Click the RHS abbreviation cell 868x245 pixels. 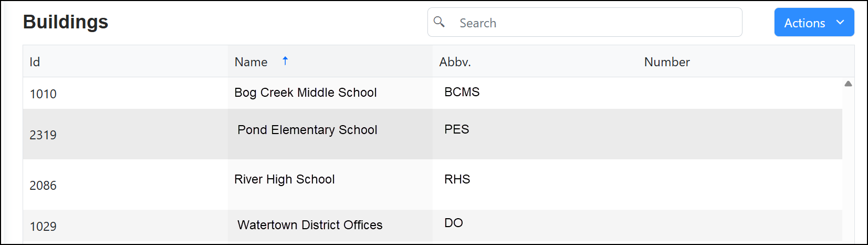[457, 179]
